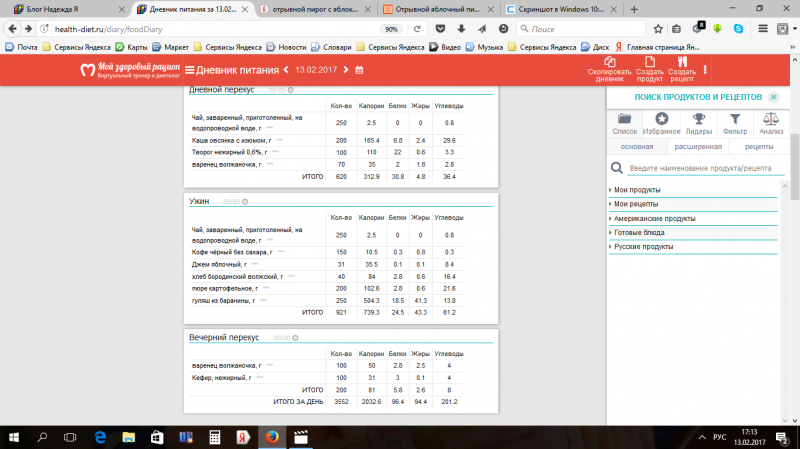Open the Фильтр funnel icon
The height and width of the screenshot is (449, 800).
coord(735,120)
